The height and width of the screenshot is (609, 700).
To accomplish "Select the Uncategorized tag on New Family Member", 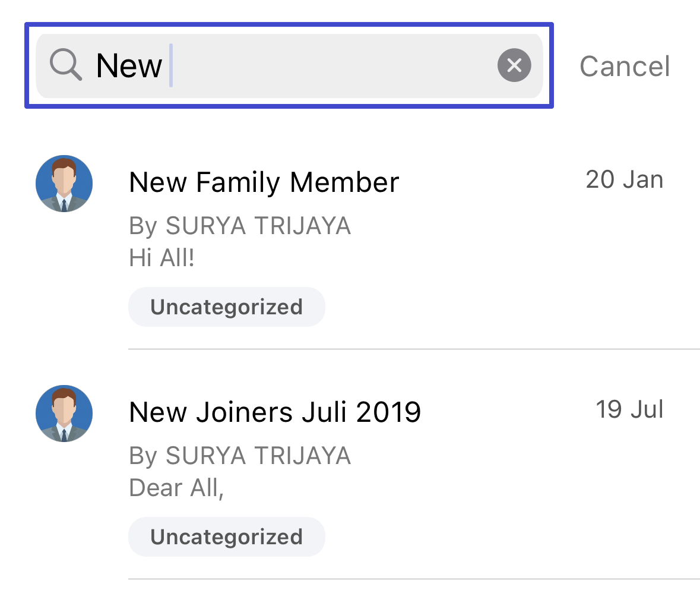I will [x=227, y=307].
